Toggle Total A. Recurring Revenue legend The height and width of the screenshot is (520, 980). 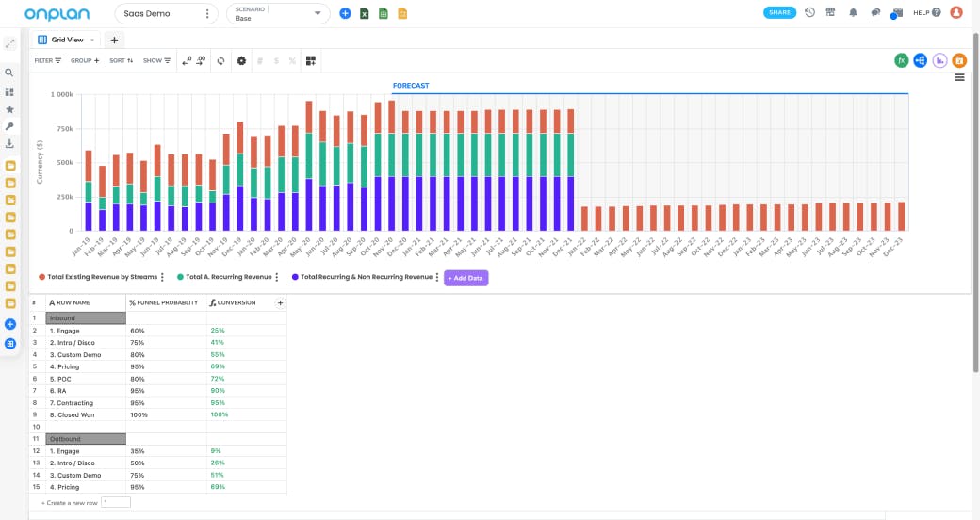[x=224, y=277]
